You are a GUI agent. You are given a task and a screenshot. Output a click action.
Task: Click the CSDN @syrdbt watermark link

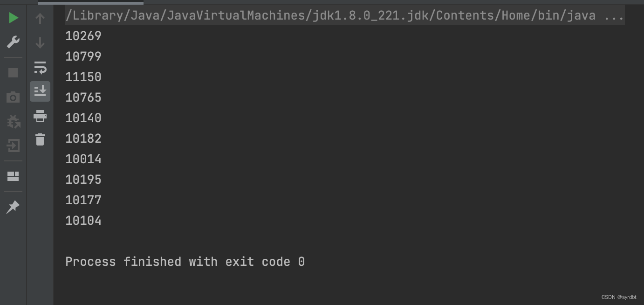[x=619, y=297]
